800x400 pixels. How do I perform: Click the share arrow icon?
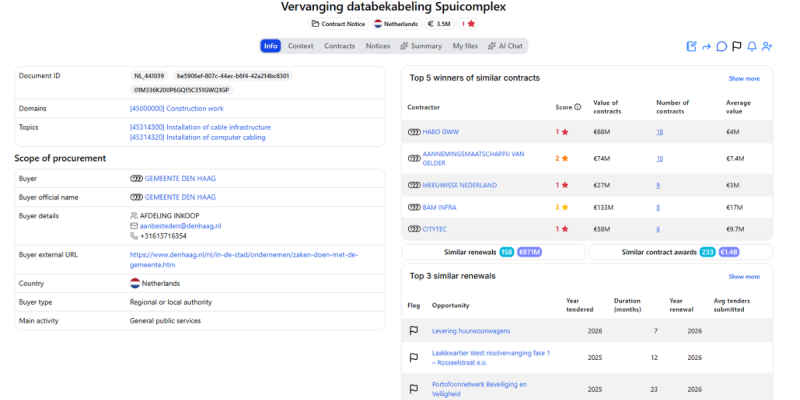(x=707, y=46)
